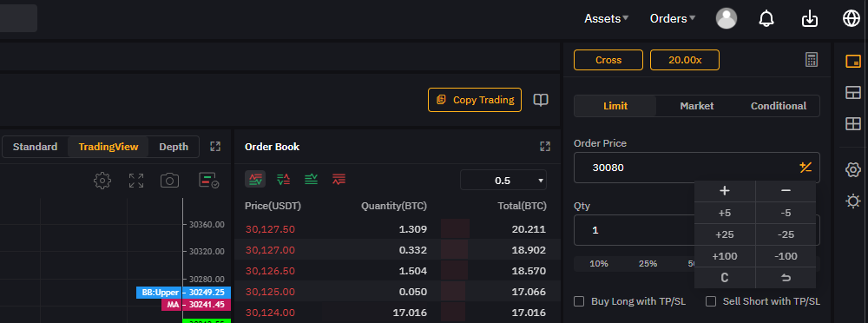
Task: Select the 30,127.00 ask price row
Action: (x=398, y=250)
